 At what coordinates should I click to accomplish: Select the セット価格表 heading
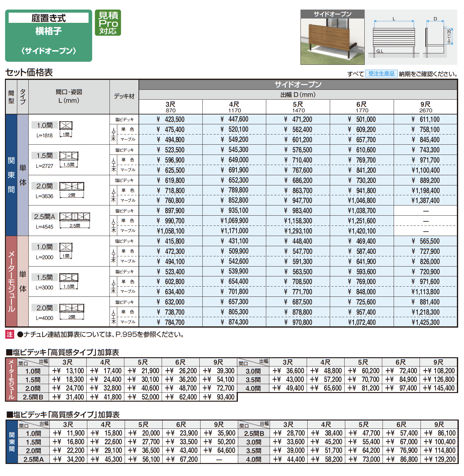tap(29, 72)
